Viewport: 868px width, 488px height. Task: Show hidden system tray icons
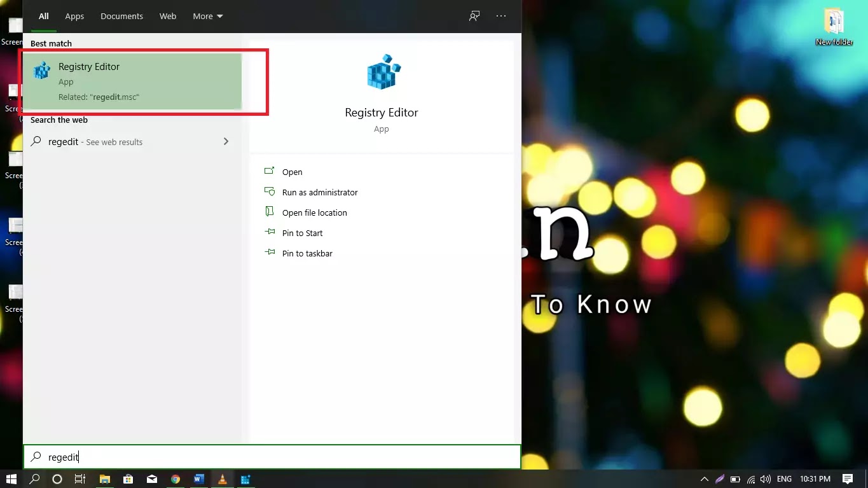tap(704, 479)
